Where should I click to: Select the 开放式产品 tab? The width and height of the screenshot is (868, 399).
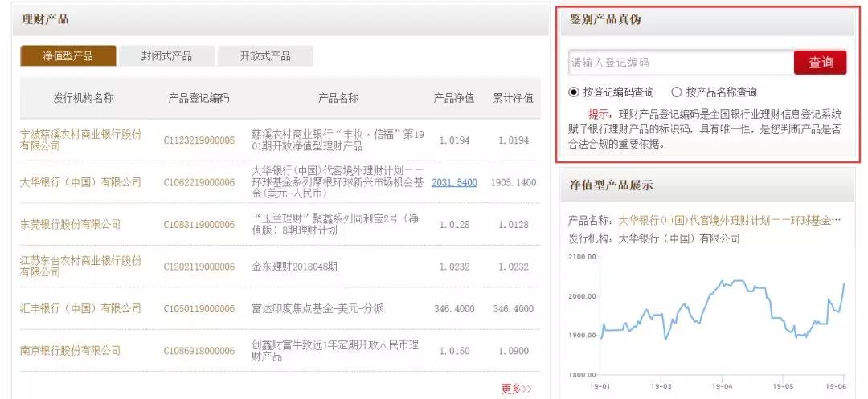(265, 56)
